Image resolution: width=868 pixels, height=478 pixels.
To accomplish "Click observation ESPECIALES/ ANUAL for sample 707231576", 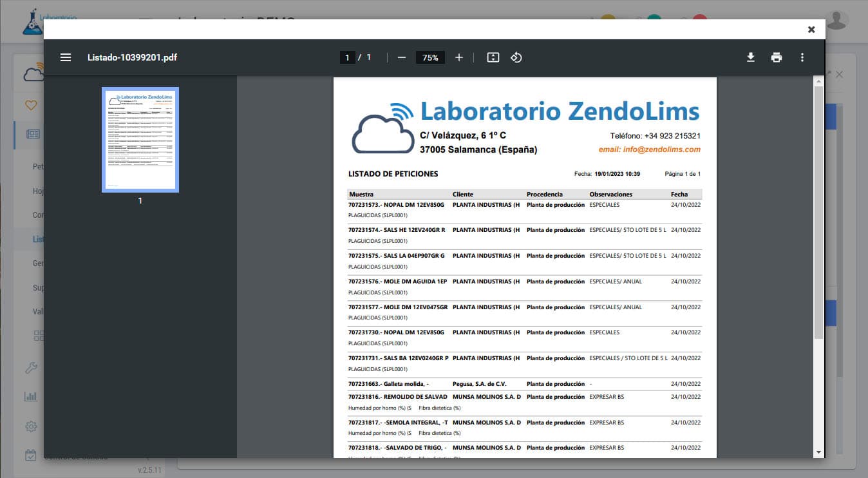I will click(616, 282).
